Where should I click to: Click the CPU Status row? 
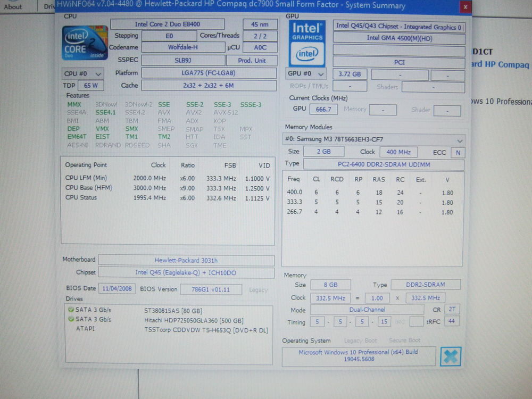(168, 197)
